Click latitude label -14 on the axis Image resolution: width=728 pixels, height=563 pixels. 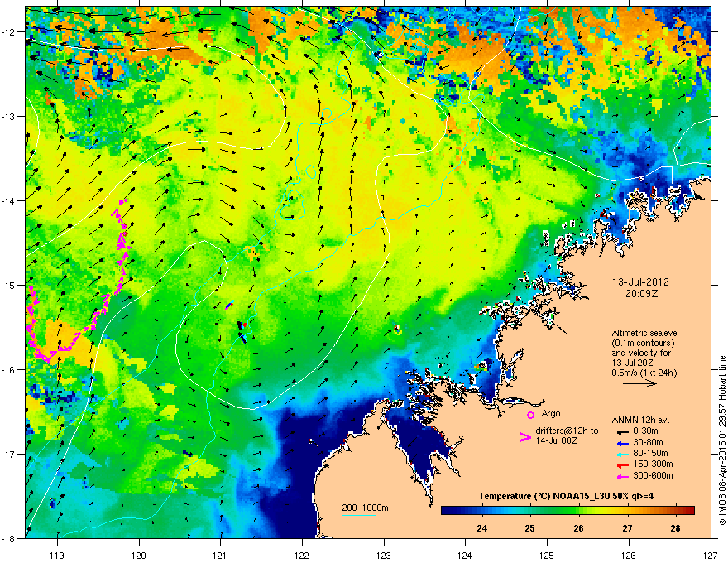(x=9, y=200)
